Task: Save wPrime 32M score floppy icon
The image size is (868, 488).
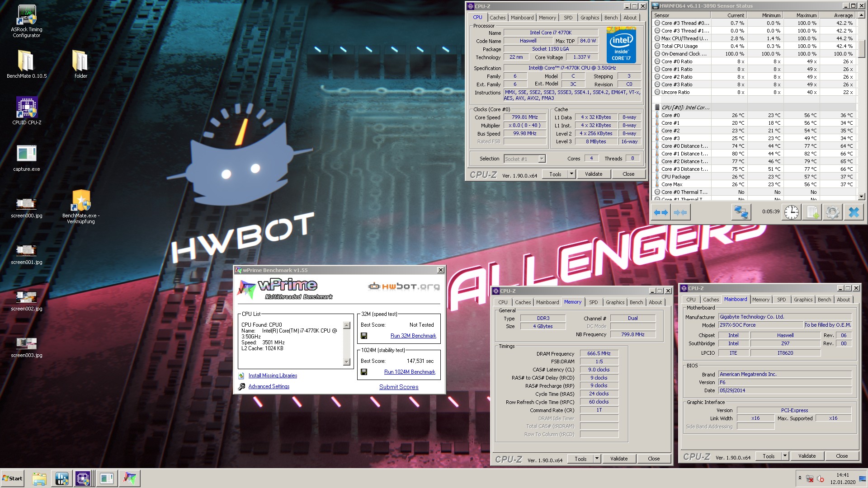Action: point(364,336)
